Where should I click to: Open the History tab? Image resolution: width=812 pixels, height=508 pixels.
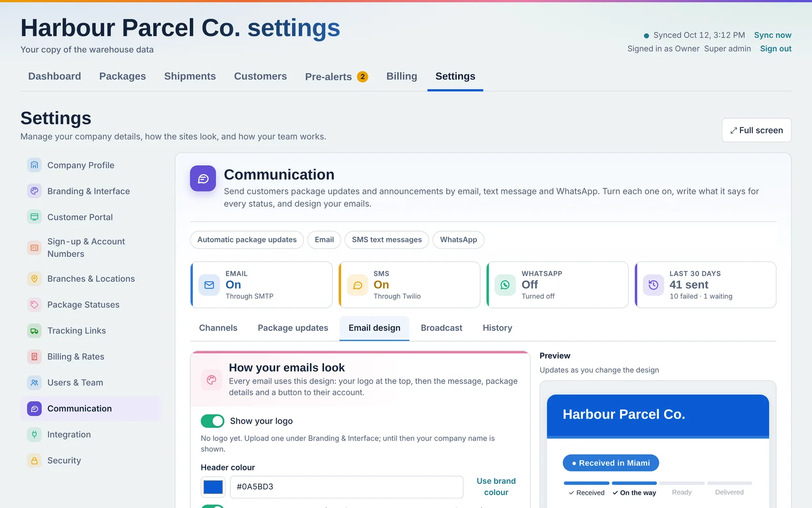pos(497,328)
